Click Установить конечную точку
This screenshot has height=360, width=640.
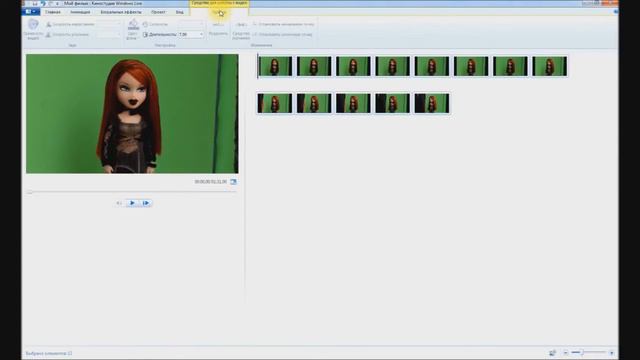click(282, 35)
